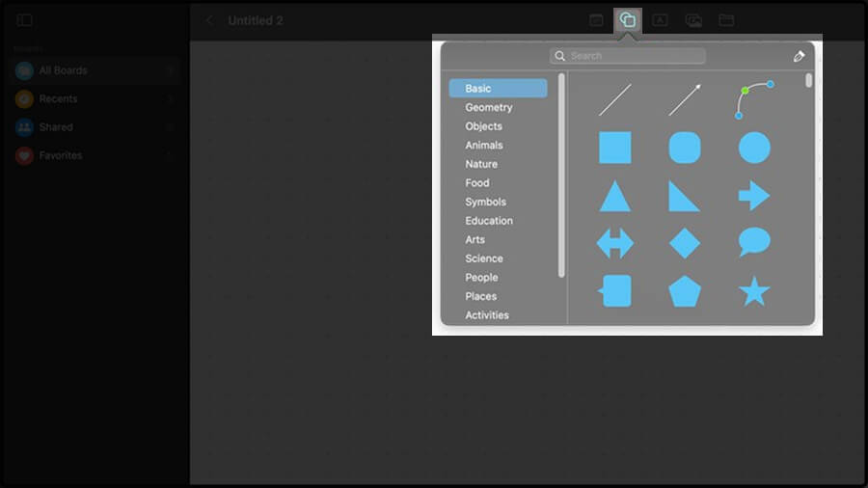The image size is (868, 488).
Task: Go back using the chevron arrow
Action: (x=209, y=20)
